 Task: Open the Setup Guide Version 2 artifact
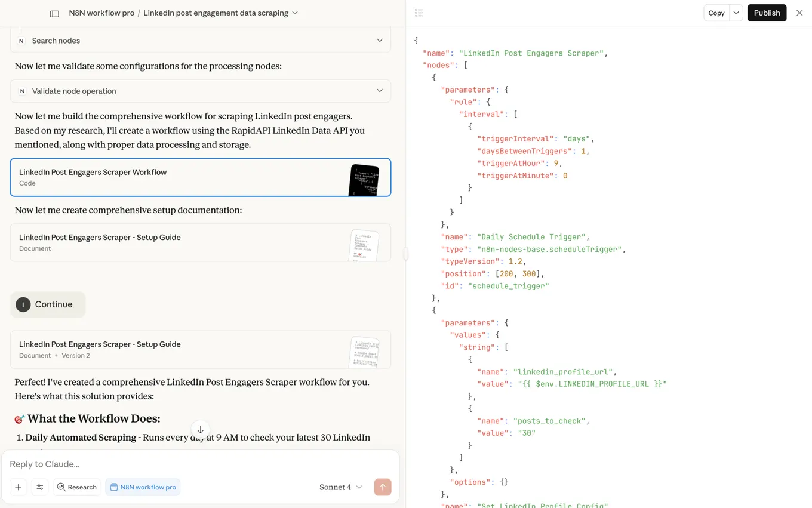pyautogui.click(x=201, y=349)
